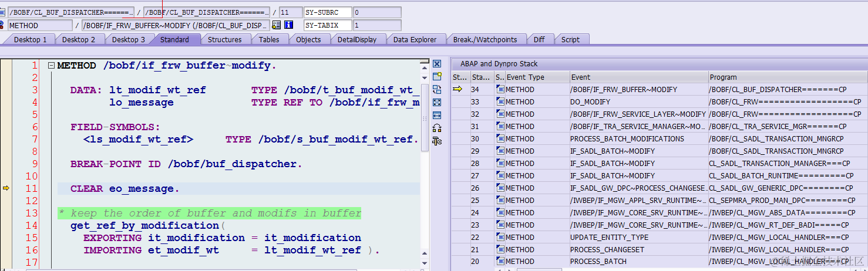Screen dimensions: 868x271
Task: Switch to the Desktop 1 tab
Action: coord(30,39)
